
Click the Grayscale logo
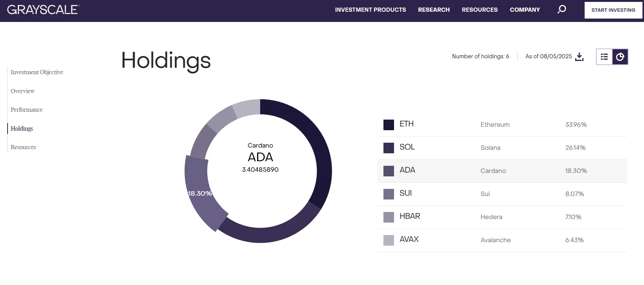[43, 10]
